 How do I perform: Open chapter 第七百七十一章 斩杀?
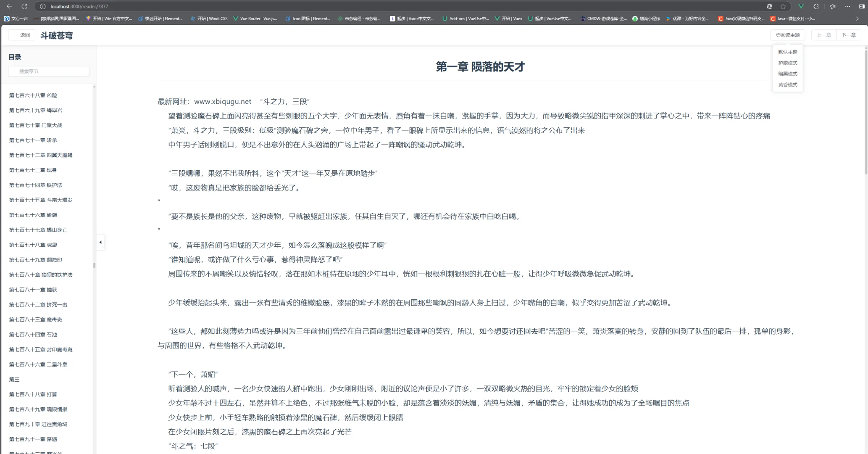[33, 140]
